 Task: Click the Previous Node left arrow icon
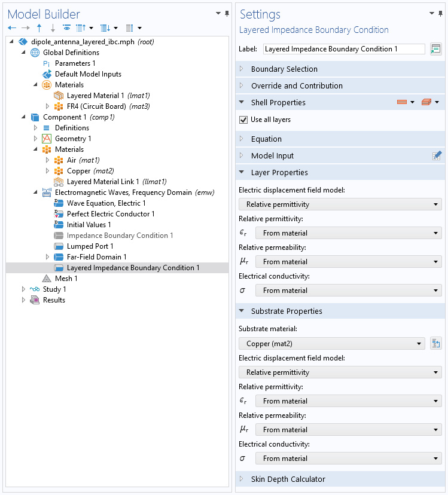12,28
